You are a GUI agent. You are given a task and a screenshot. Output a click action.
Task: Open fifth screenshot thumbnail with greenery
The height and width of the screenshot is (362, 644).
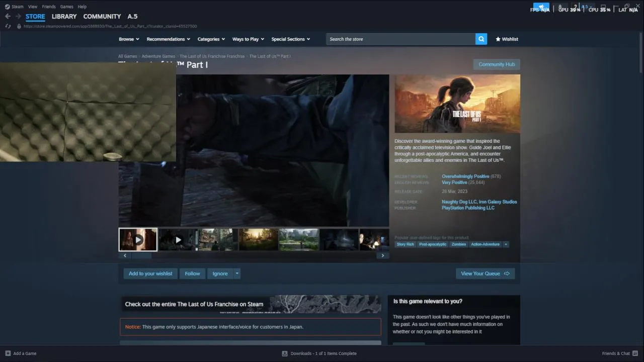coord(299,240)
